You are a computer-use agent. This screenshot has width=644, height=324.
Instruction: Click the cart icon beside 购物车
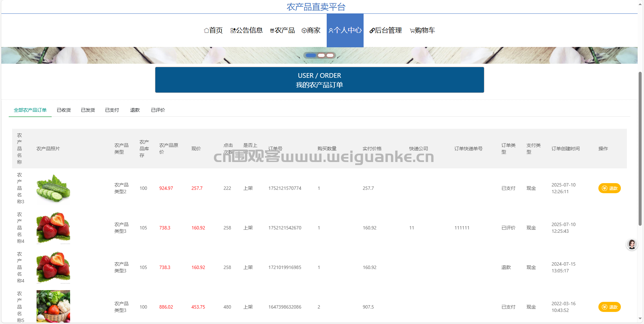tap(412, 31)
